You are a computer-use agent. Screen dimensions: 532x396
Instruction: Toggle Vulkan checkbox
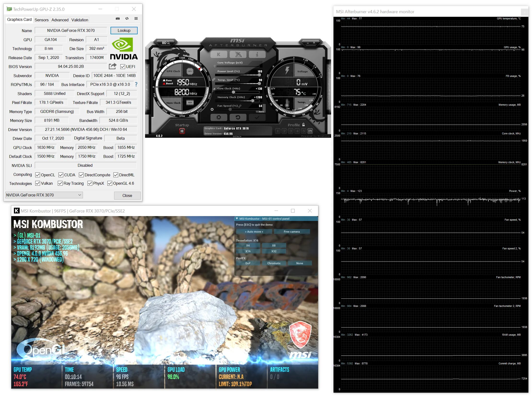pos(37,183)
